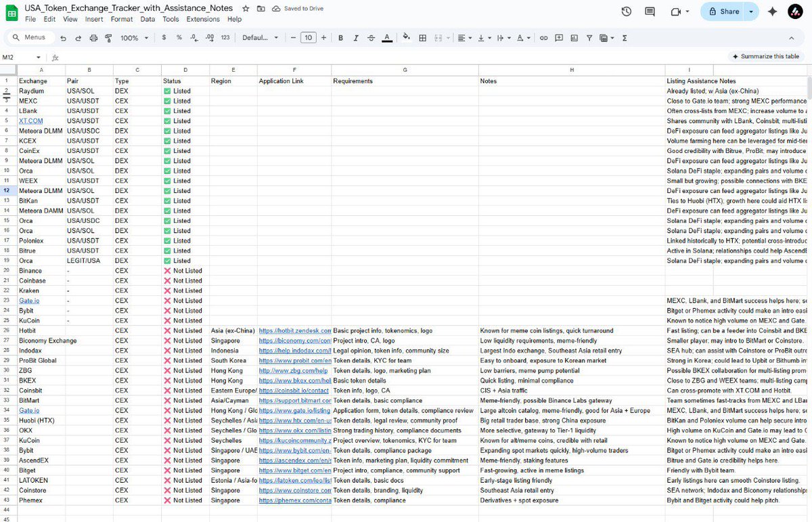Click the Share button
The image size is (812, 522).
click(723, 12)
